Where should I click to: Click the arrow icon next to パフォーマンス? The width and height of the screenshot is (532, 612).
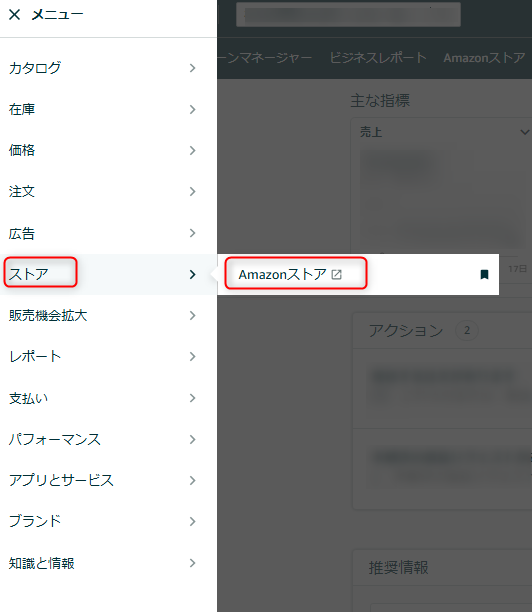click(192, 439)
